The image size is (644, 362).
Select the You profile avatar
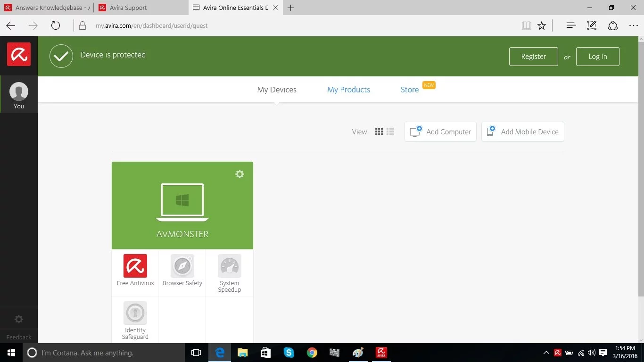pyautogui.click(x=19, y=91)
